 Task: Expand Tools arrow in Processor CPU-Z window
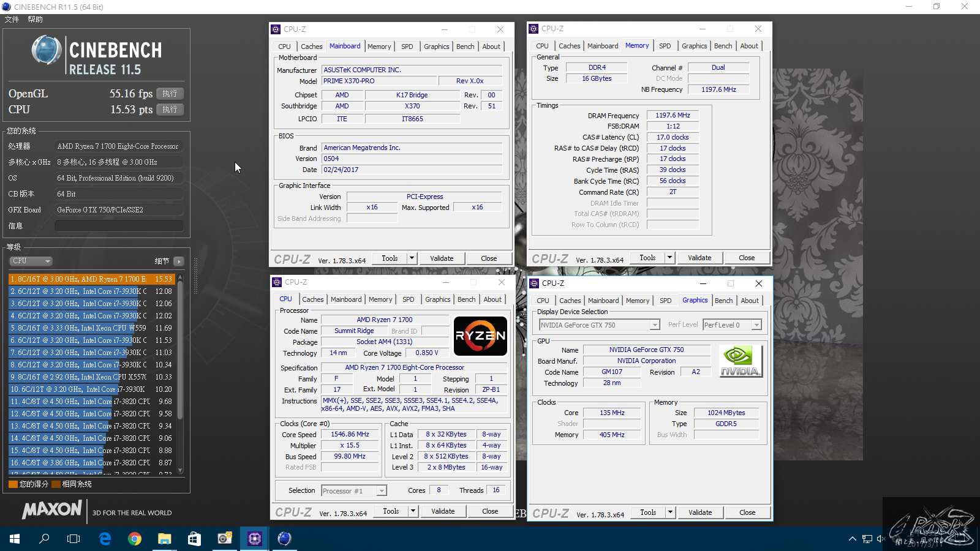413,511
